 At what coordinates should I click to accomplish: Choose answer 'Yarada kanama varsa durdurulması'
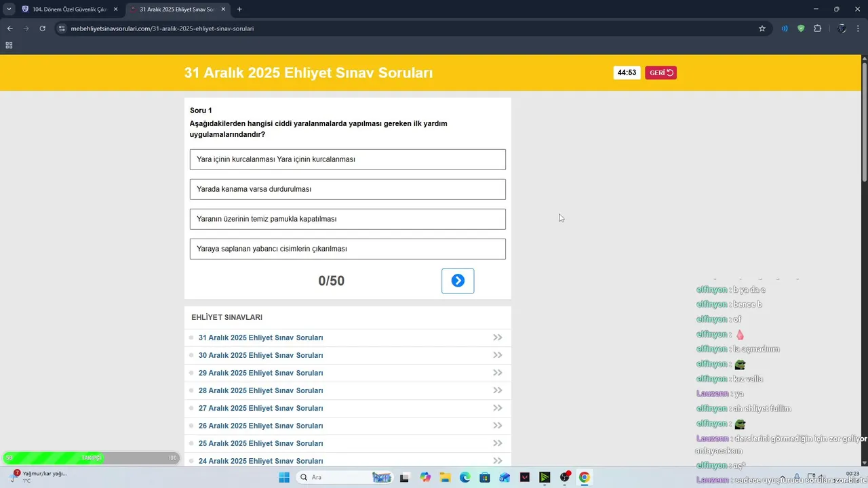point(348,189)
